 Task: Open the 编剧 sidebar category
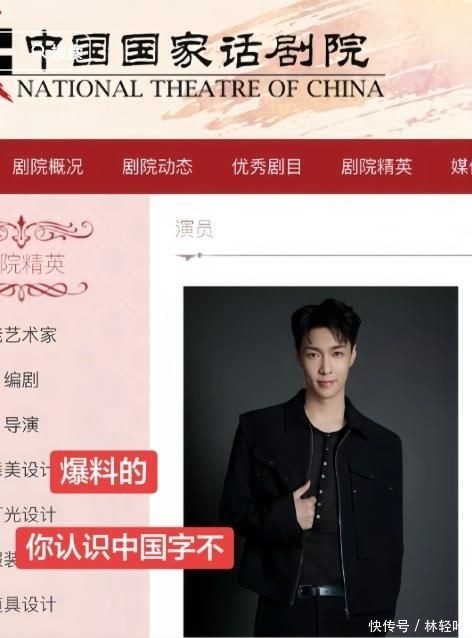[x=22, y=380]
